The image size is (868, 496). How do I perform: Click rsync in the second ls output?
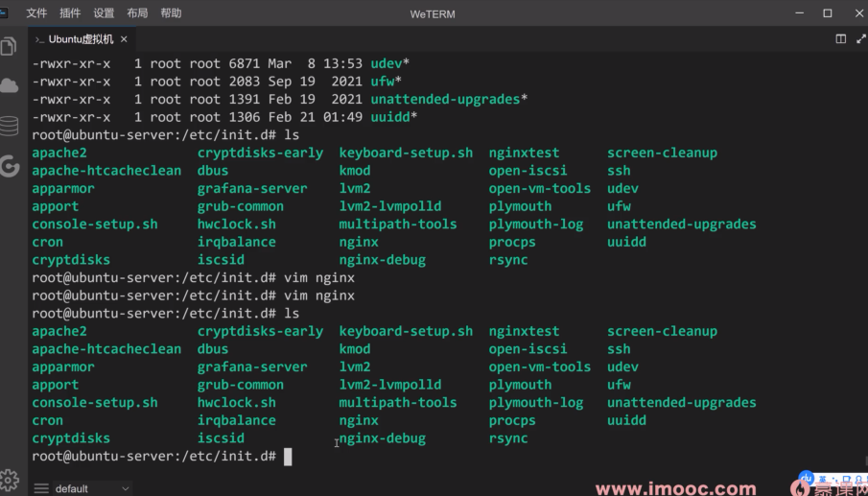click(508, 438)
